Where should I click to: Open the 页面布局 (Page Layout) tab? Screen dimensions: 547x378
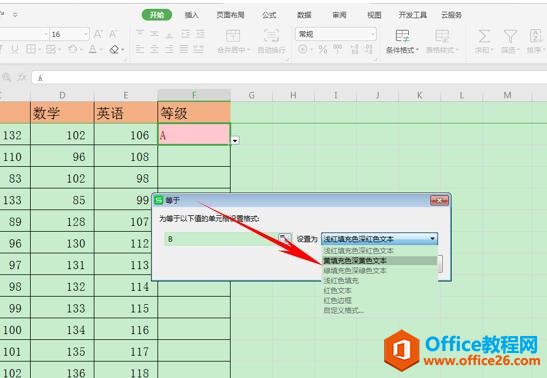coord(230,15)
